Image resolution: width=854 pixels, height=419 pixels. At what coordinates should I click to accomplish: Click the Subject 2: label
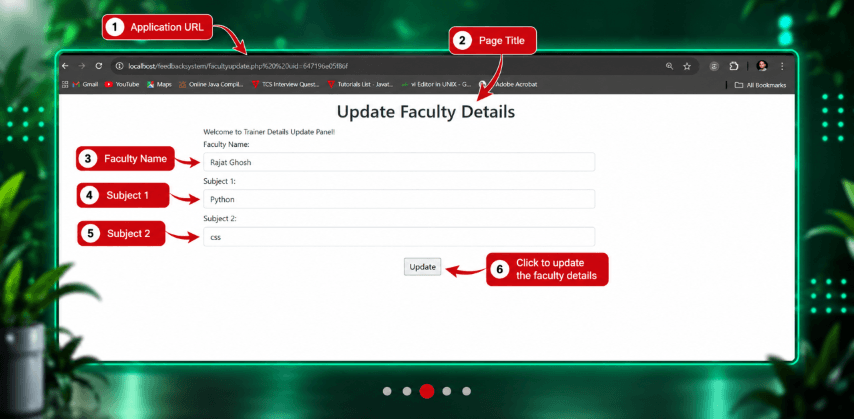pyautogui.click(x=219, y=218)
